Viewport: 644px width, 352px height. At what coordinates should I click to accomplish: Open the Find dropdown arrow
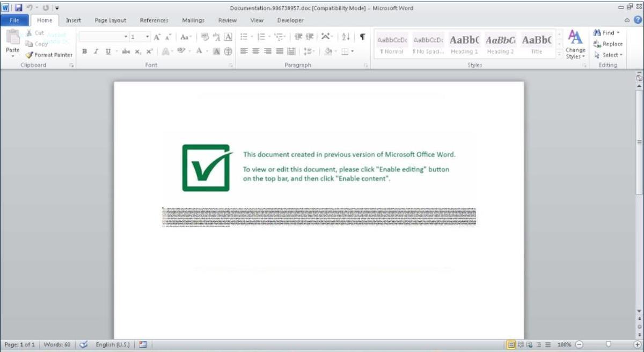tap(618, 33)
